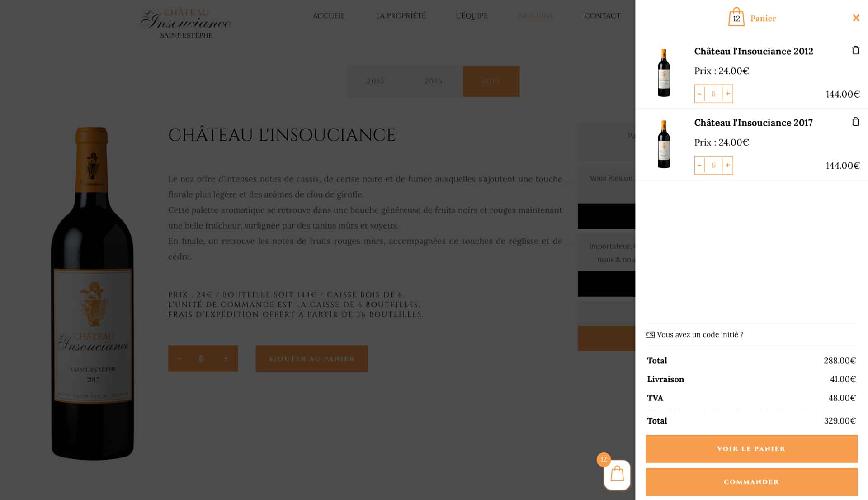Remove Château l'Insouciance 2017 via trash icon
The height and width of the screenshot is (500, 868).
(x=855, y=122)
